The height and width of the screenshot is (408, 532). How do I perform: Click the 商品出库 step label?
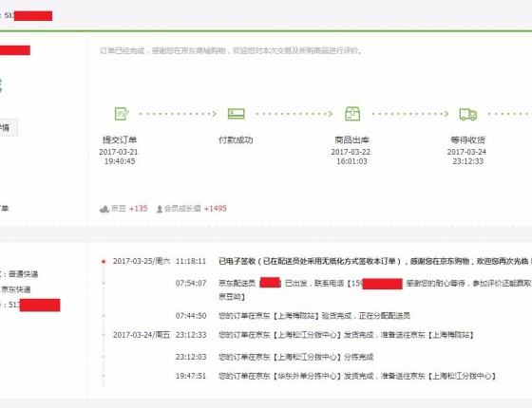pyautogui.click(x=351, y=140)
